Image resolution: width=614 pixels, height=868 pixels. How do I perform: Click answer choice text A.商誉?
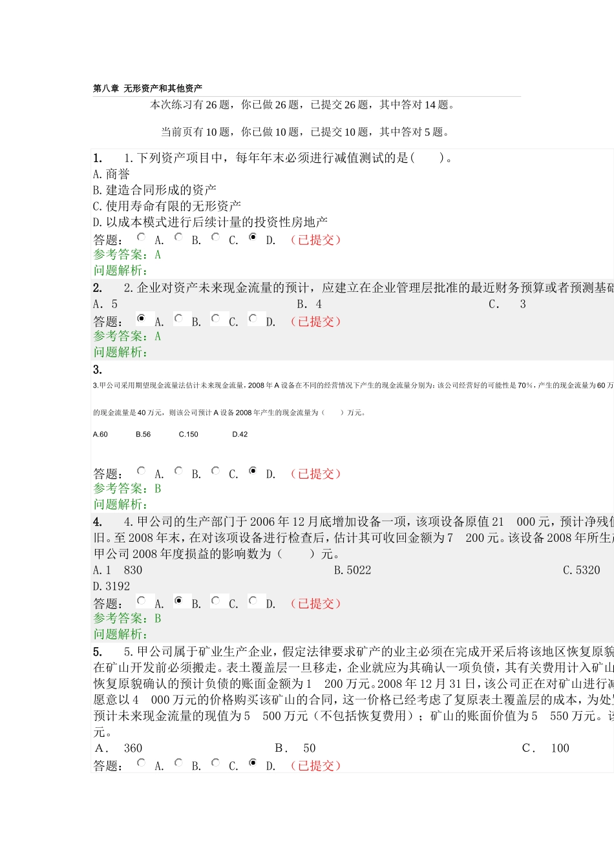(x=111, y=174)
